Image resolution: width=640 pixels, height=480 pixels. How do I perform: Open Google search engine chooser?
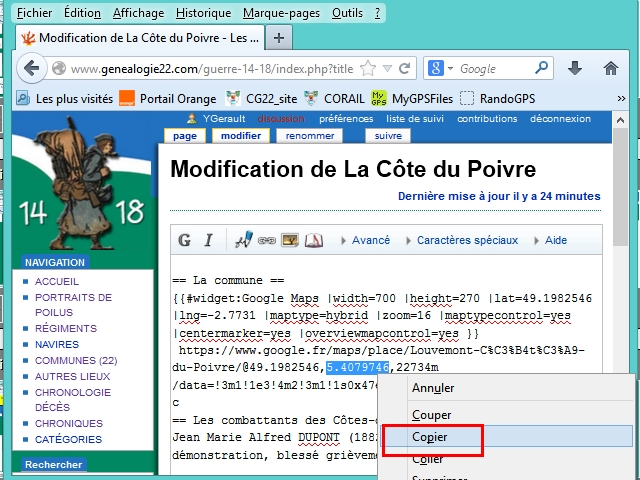440,68
